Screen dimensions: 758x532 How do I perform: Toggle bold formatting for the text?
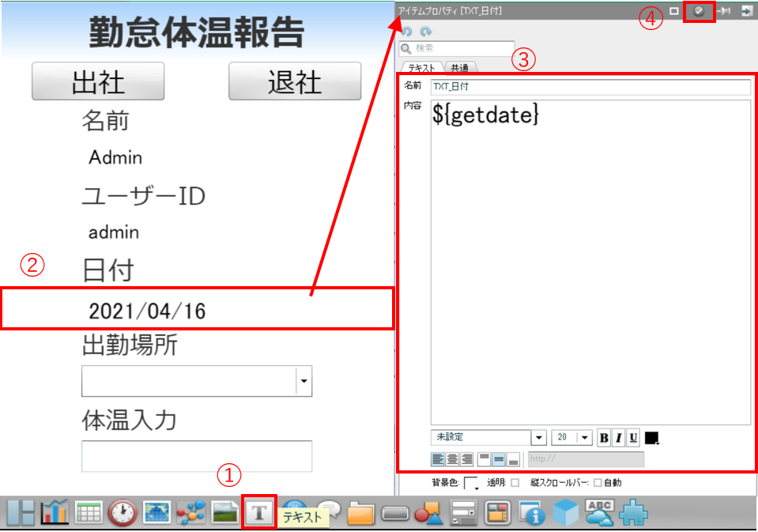pyautogui.click(x=603, y=436)
